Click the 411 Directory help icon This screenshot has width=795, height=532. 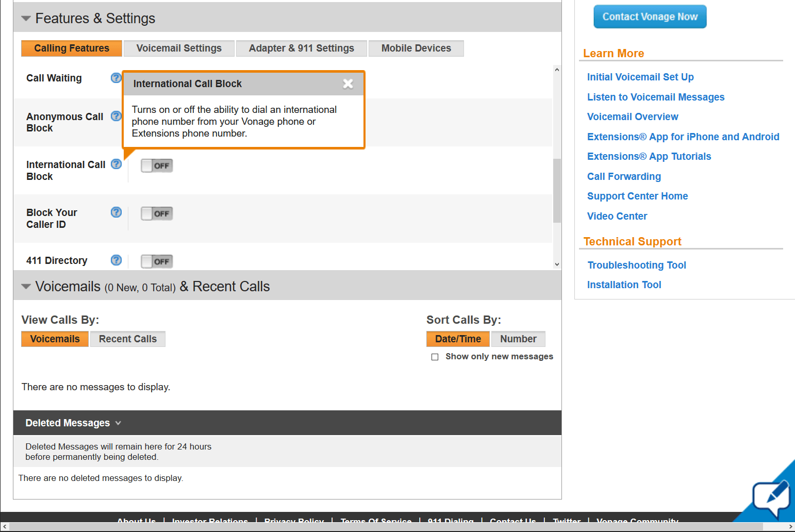pyautogui.click(x=117, y=260)
